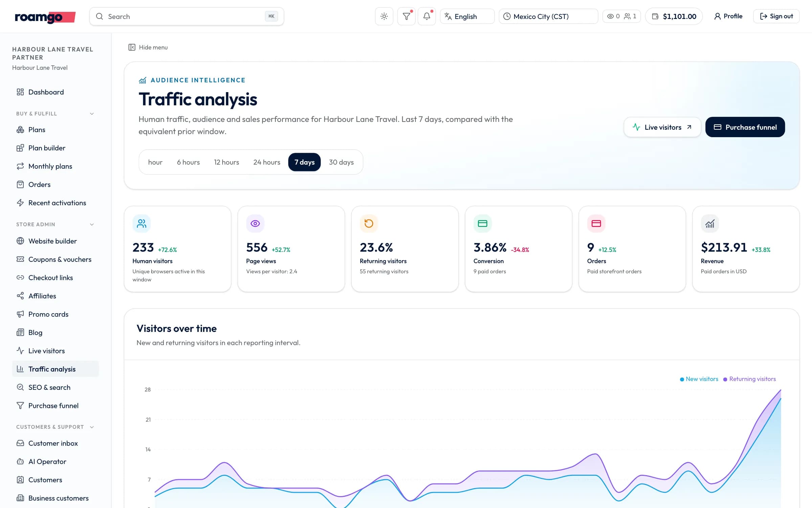Click the Plans sidebar icon
The image size is (812, 508).
(x=20, y=130)
